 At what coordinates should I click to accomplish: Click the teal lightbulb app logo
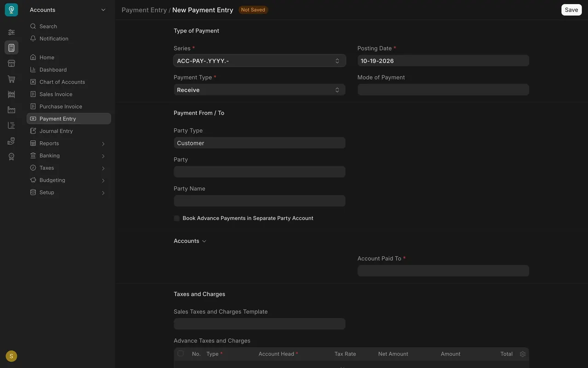[x=11, y=10]
